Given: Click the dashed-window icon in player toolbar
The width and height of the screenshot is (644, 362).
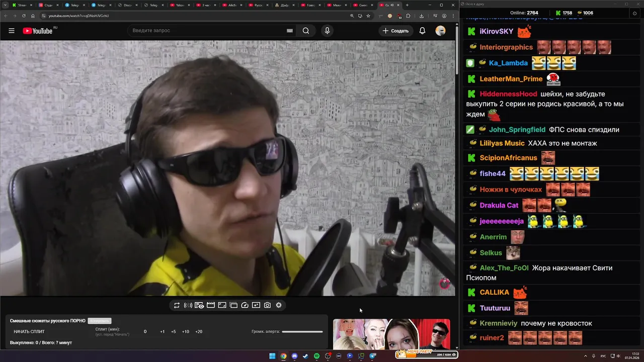Looking at the screenshot, I should tap(233, 305).
